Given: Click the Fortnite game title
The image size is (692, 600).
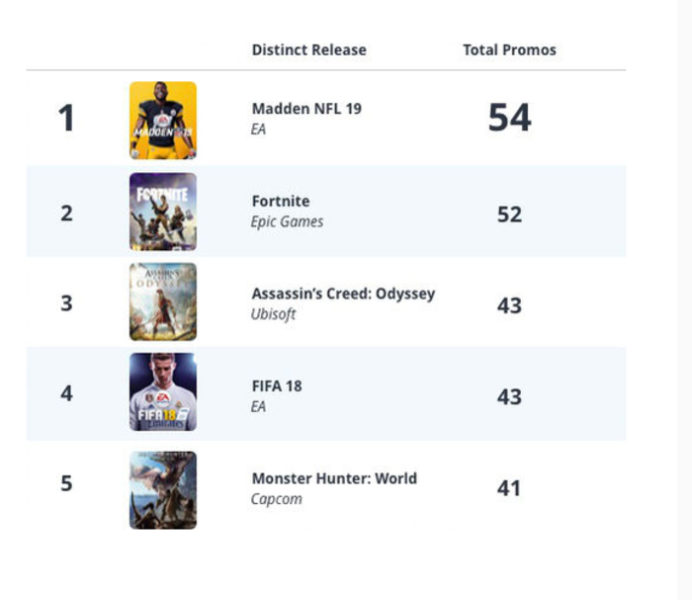Looking at the screenshot, I should click(281, 201).
